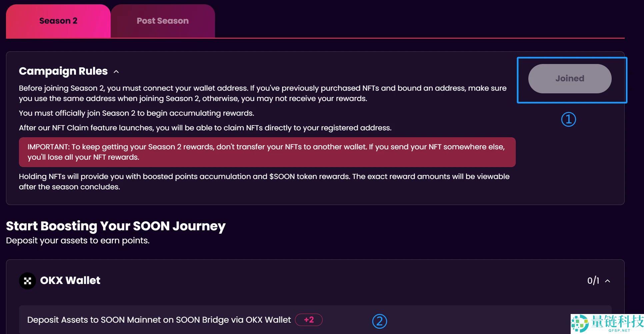Click the red IMPORTANT warning banner
Screen dimensions: 644x334
pos(267,152)
